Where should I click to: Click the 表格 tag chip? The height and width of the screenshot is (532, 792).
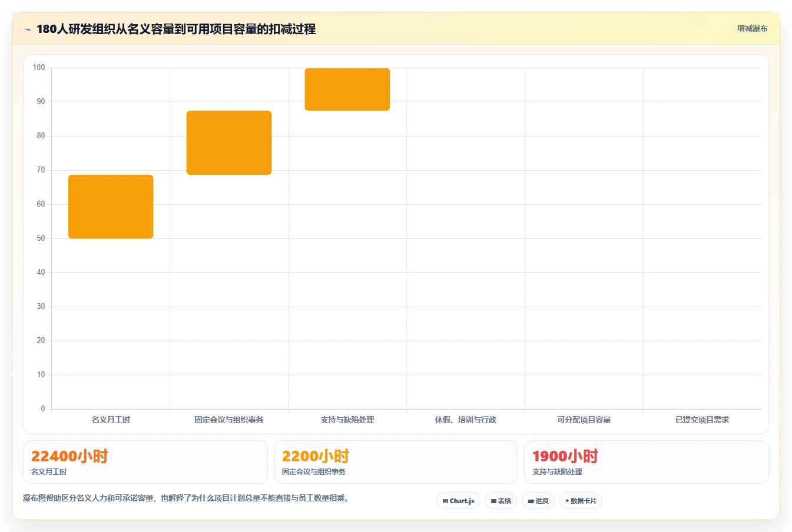tap(501, 501)
